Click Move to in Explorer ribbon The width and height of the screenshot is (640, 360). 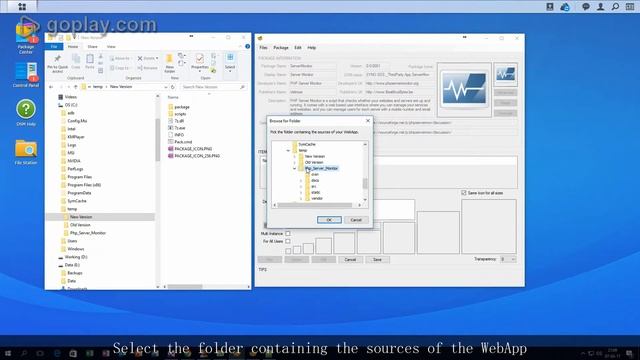click(x=120, y=58)
